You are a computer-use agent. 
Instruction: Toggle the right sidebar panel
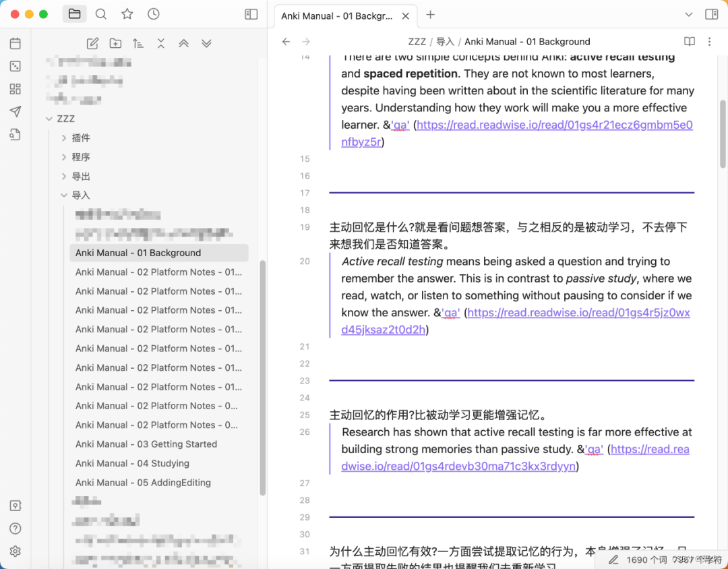click(712, 13)
